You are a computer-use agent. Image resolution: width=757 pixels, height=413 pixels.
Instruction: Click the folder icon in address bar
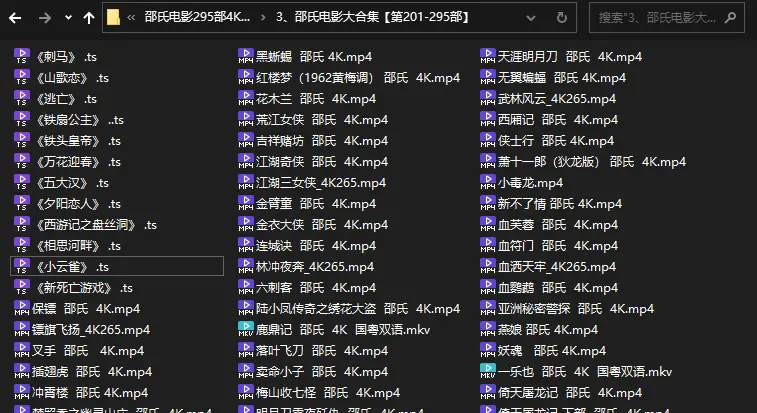click(x=113, y=18)
